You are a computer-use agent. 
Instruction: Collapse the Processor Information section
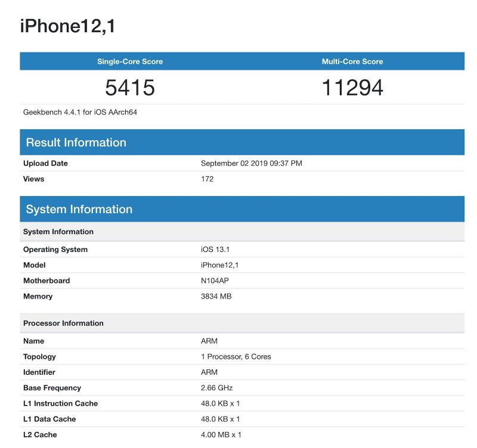pos(64,323)
